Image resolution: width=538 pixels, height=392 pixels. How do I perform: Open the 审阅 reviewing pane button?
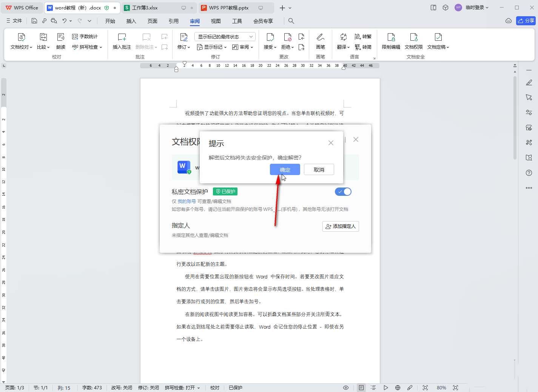(242, 47)
